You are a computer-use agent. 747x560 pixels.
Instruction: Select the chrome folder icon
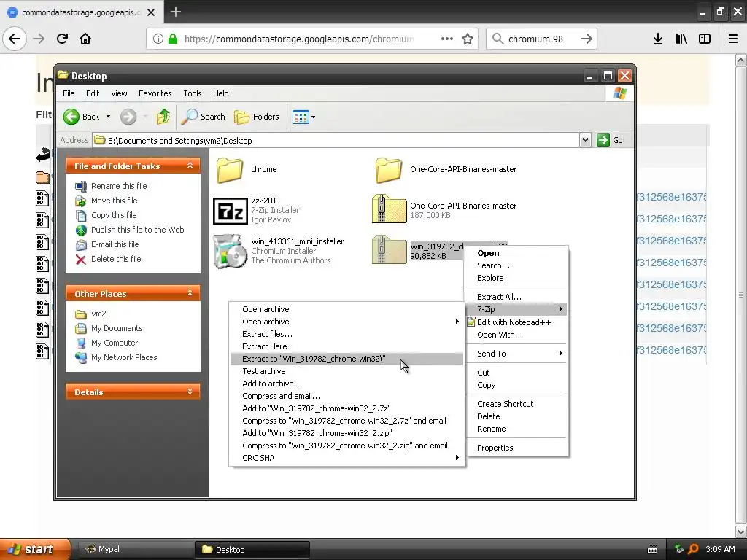point(230,169)
